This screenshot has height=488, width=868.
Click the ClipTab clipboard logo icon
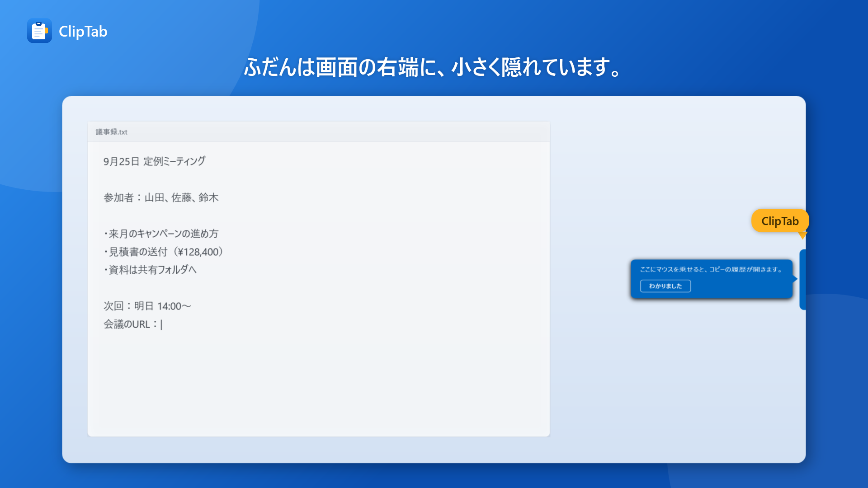pos(39,31)
